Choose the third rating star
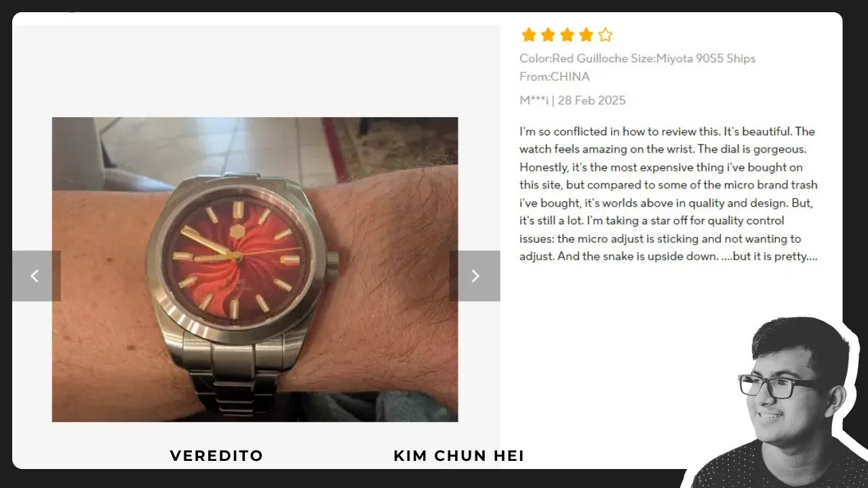This screenshot has width=868, height=488. 567,35
